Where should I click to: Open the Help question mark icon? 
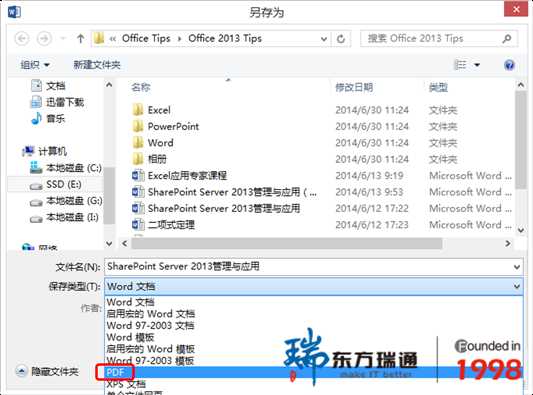tap(509, 65)
